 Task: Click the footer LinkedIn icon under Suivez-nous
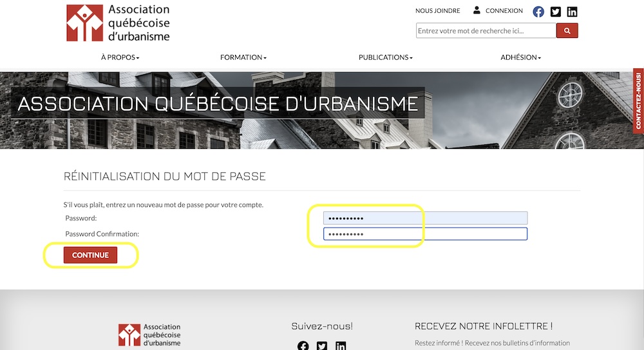pos(341,346)
